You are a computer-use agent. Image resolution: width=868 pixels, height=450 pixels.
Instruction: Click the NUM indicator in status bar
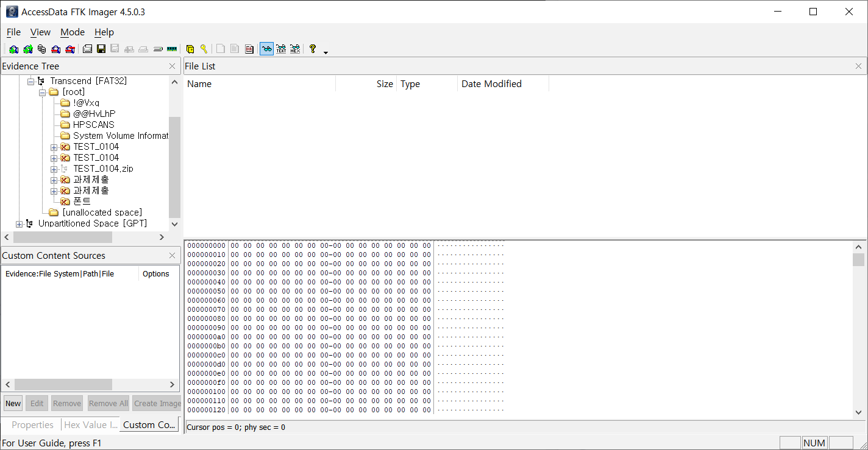click(x=814, y=443)
